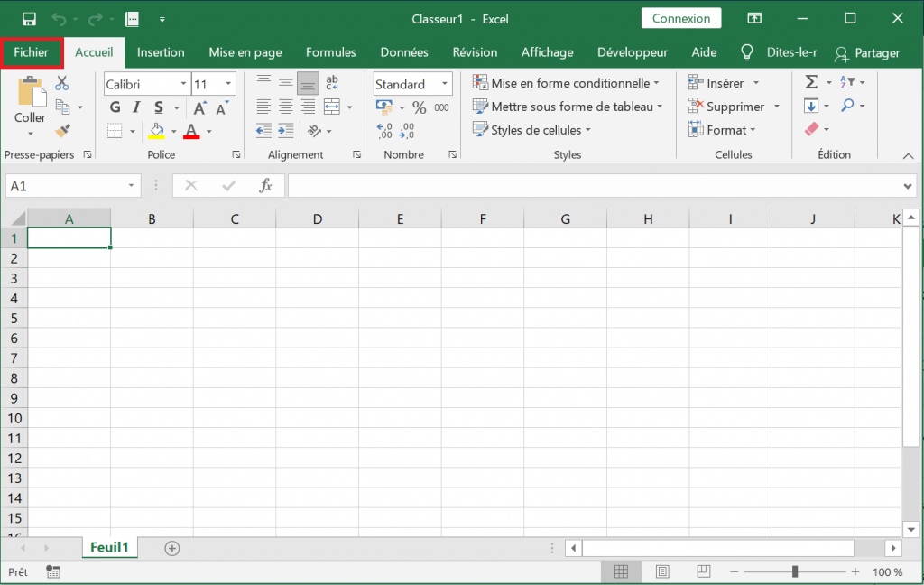This screenshot has height=585, width=924.
Task: Click the Connexion button
Action: [680, 18]
